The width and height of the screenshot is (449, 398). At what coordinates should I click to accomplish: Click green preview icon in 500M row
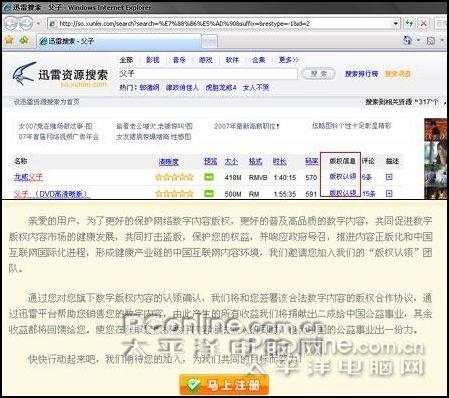point(209,193)
